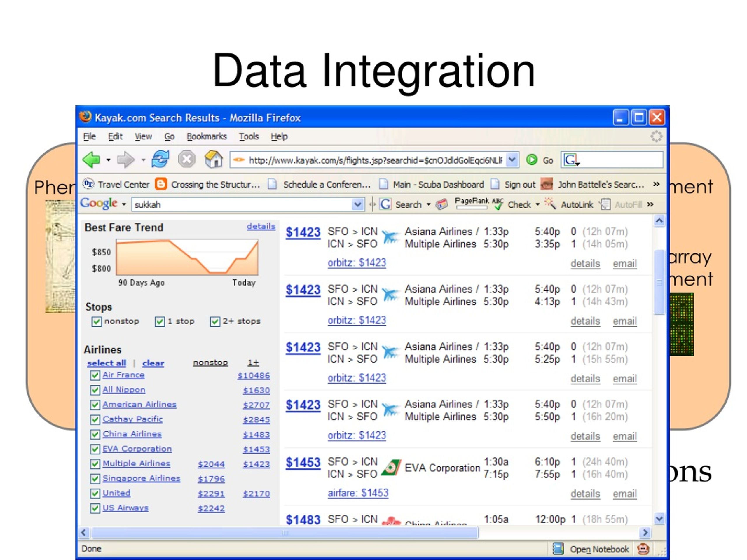Open the Check button dropdown arrow
The height and width of the screenshot is (560, 747).
pyautogui.click(x=537, y=204)
